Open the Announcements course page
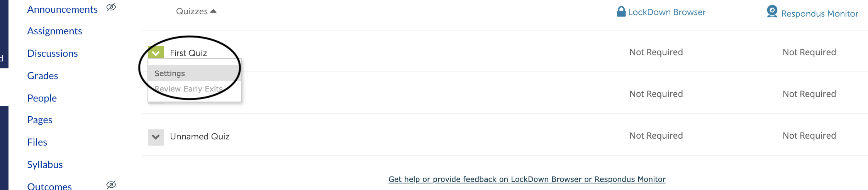 [63, 9]
